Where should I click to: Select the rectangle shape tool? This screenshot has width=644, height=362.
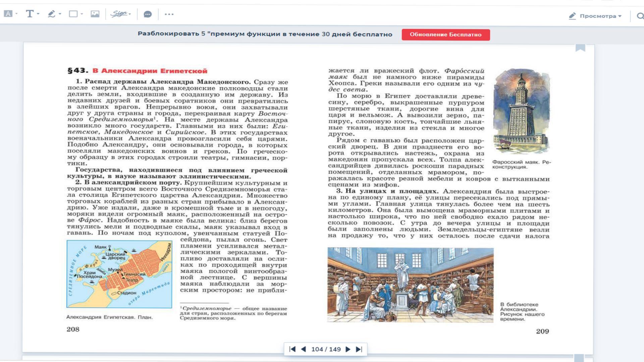pyautogui.click(x=73, y=14)
